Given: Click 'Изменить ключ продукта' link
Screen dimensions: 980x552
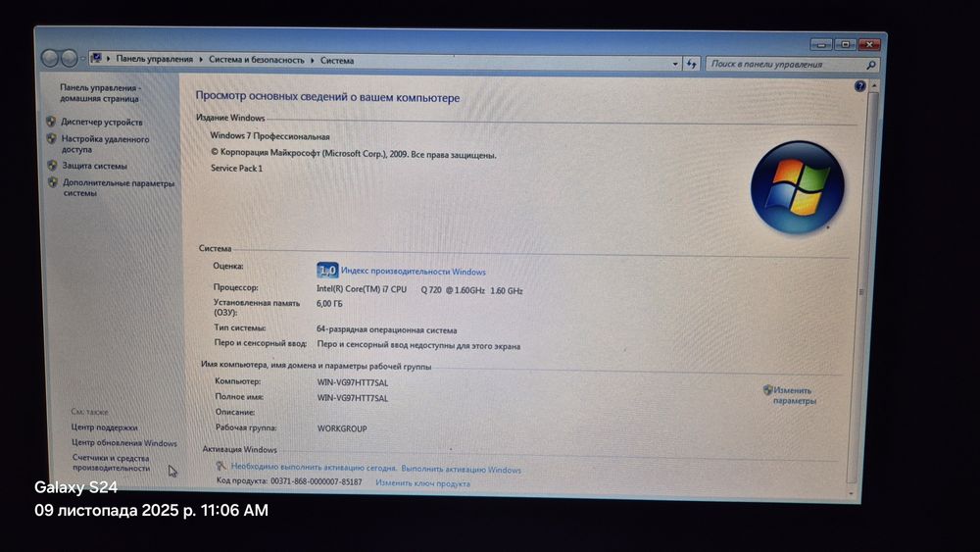Looking at the screenshot, I should coord(422,483).
